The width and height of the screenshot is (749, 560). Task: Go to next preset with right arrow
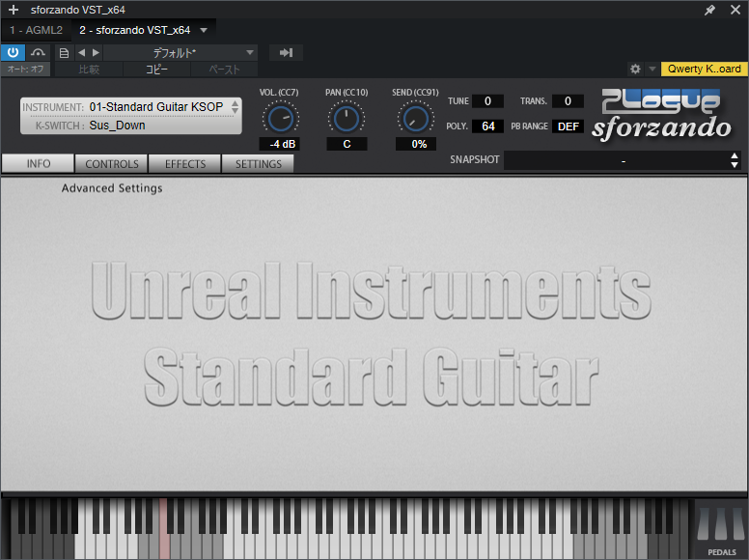click(96, 52)
